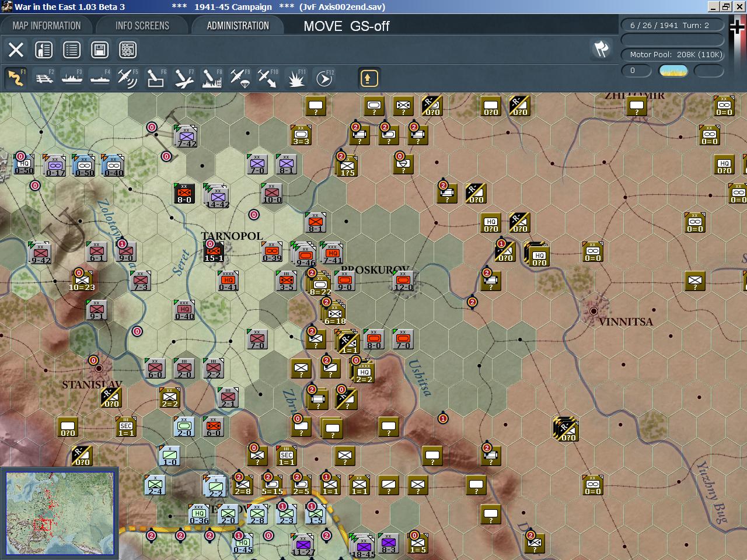Switch to F2 rail movement mode
Screen dimensions: 747x560
click(44, 78)
